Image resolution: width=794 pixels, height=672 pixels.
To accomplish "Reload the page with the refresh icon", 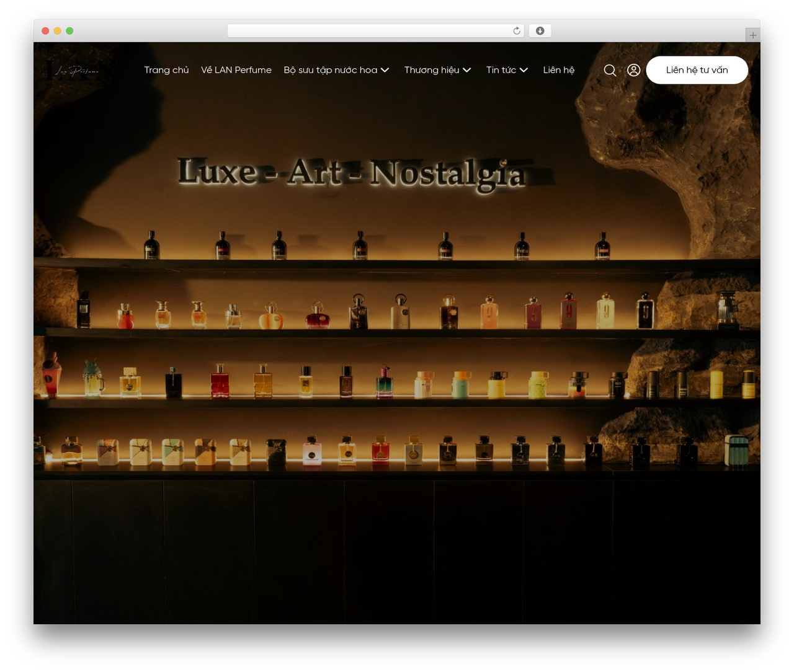I will (x=516, y=31).
